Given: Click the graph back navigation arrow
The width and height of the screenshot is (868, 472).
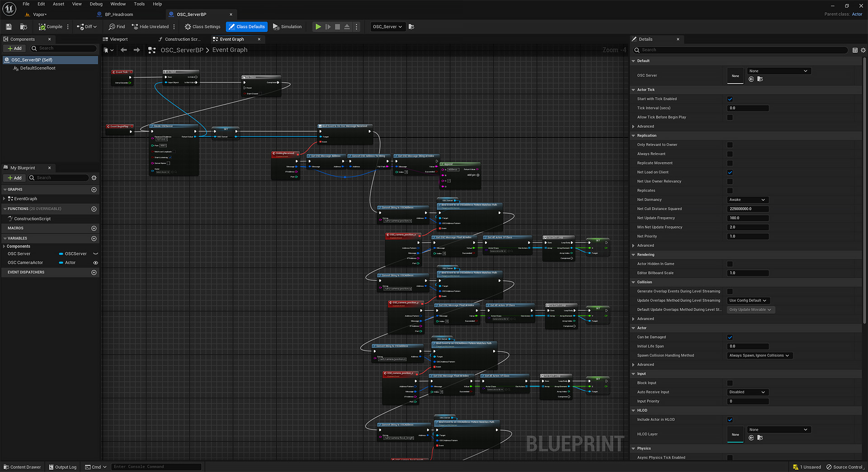Looking at the screenshot, I should point(123,50).
